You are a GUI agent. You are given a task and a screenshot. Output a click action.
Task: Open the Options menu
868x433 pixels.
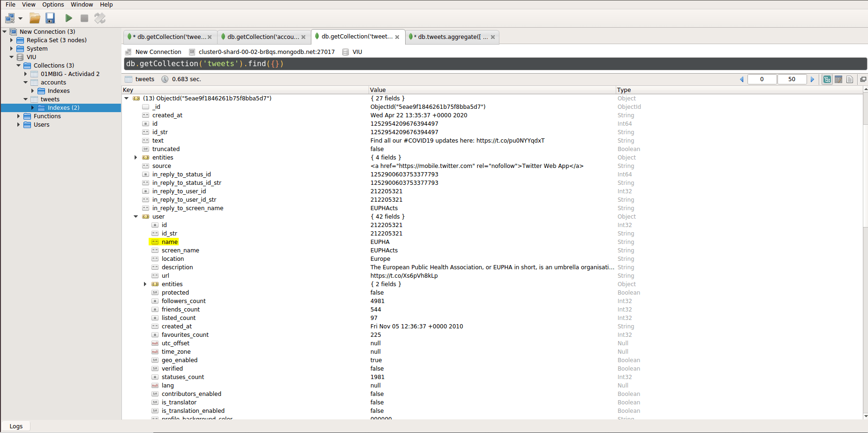(53, 4)
